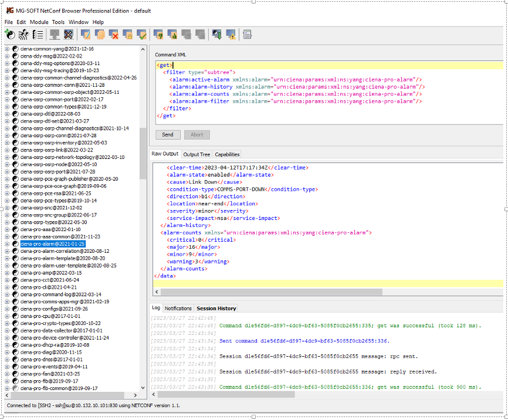Click the retrieve/get data icon

[x=54, y=35]
